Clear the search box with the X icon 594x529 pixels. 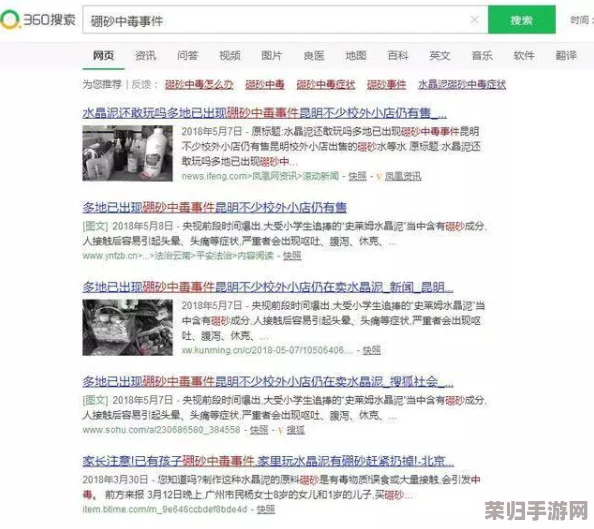(474, 20)
